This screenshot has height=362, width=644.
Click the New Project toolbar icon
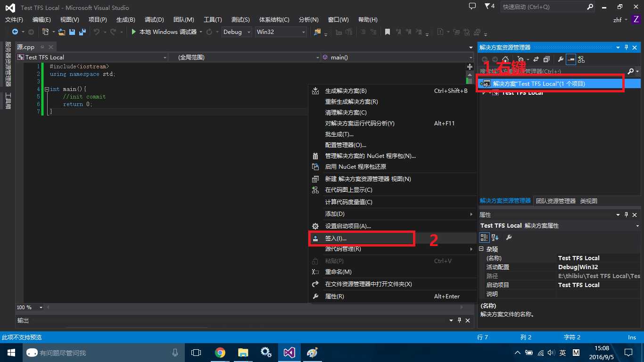(45, 32)
